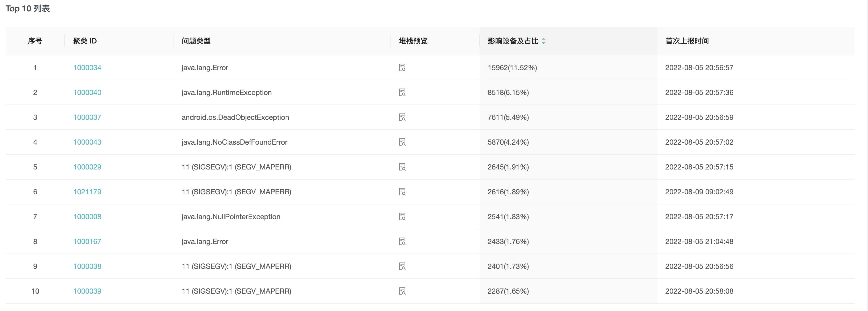Image resolution: width=868 pixels, height=311 pixels.
Task: Open cluster 1021179 details link
Action: click(87, 191)
